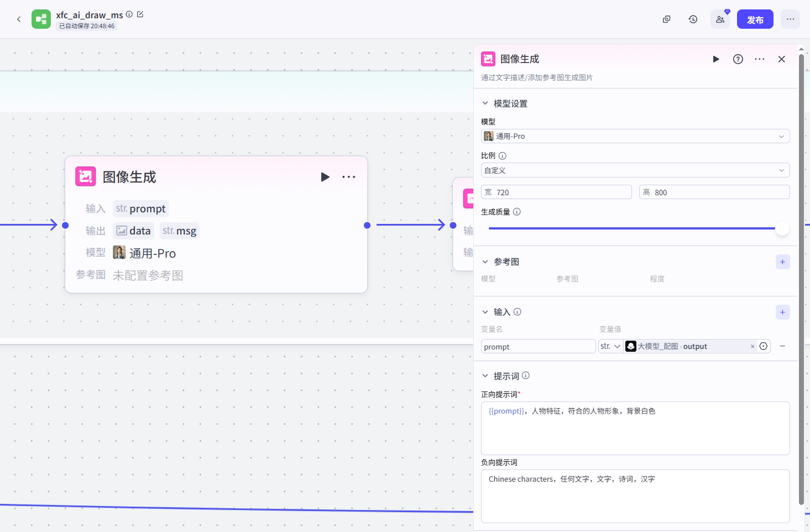Open the duplicate workflow icon in header
The width and height of the screenshot is (810, 532).
[667, 19]
